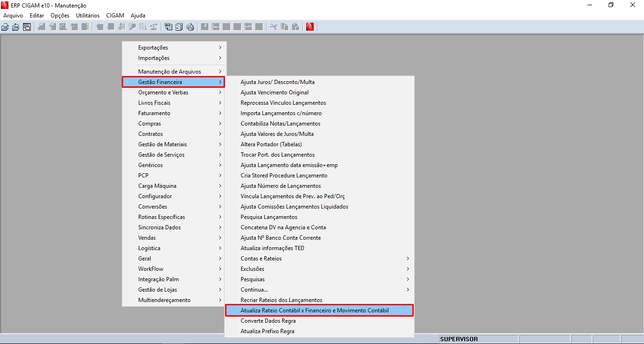Click the scissors cut toolbar icon
The image size is (644, 344).
point(274,27)
